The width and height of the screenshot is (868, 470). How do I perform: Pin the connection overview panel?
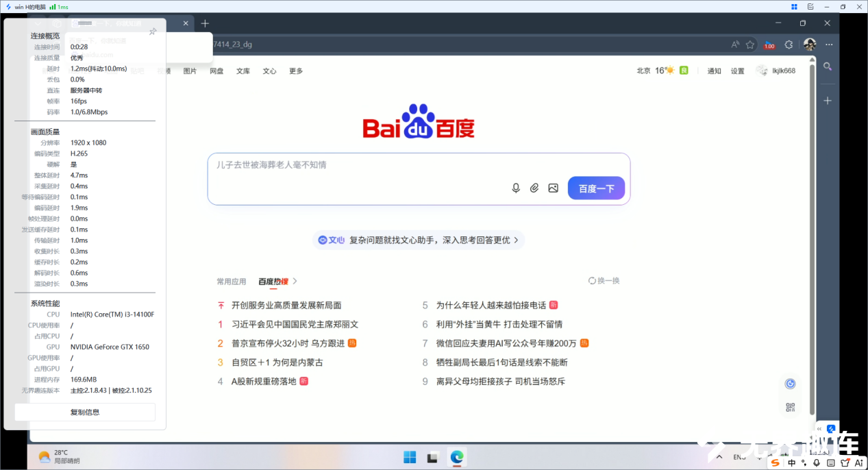point(153,32)
